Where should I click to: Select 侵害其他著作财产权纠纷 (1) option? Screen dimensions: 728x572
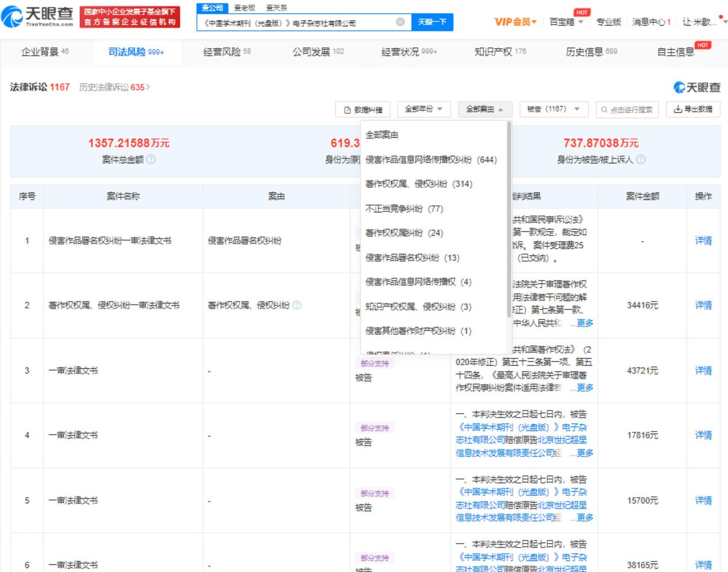pyautogui.click(x=418, y=331)
